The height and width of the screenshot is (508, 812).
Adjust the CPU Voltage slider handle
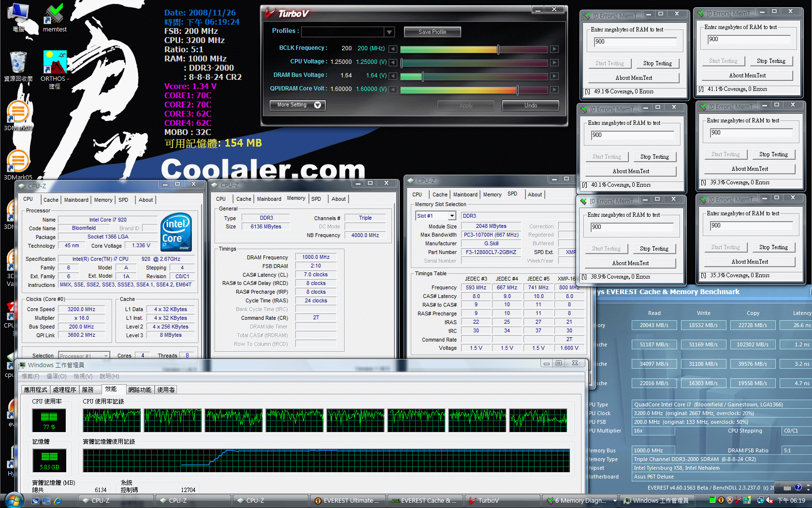point(402,62)
